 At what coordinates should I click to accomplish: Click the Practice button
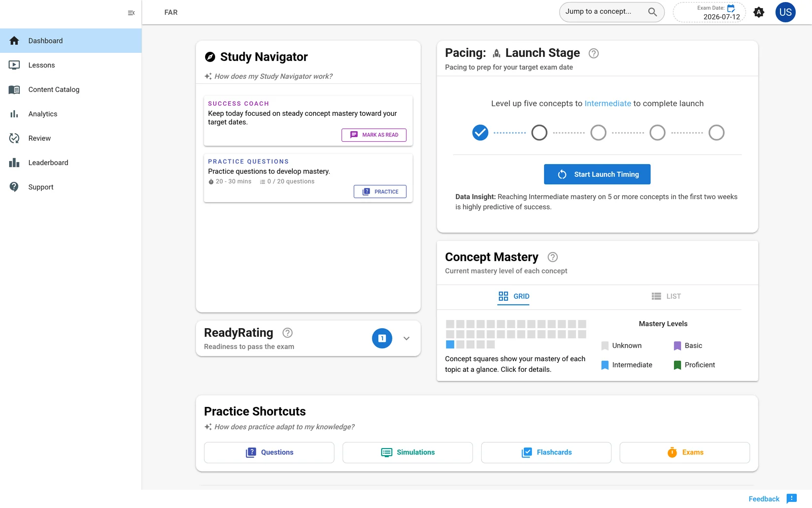pyautogui.click(x=380, y=192)
